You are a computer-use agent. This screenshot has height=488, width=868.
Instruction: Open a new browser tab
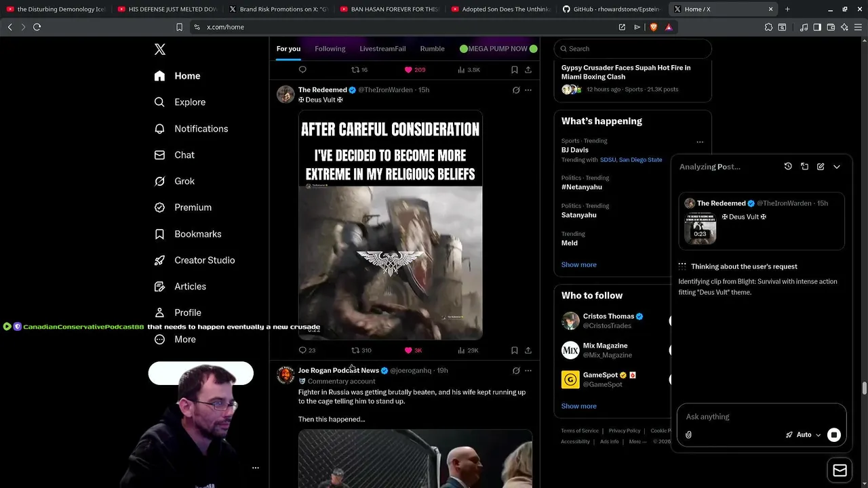(x=787, y=9)
